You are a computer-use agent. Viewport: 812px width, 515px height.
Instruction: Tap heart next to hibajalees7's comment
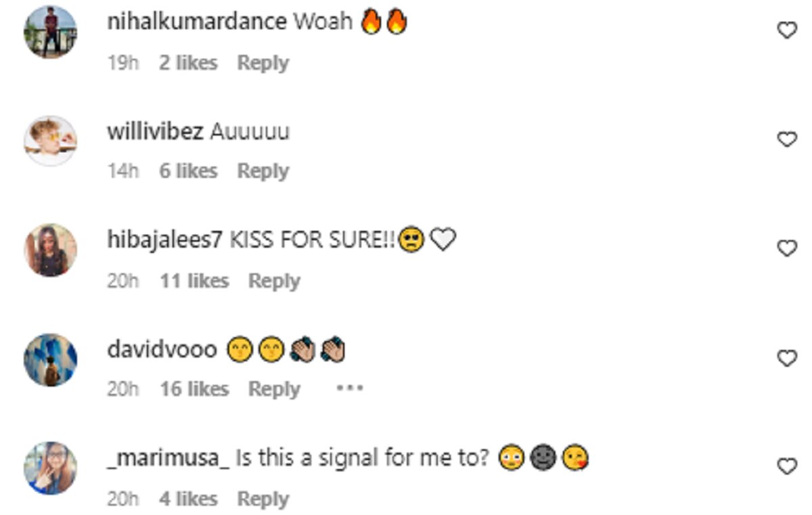(786, 248)
